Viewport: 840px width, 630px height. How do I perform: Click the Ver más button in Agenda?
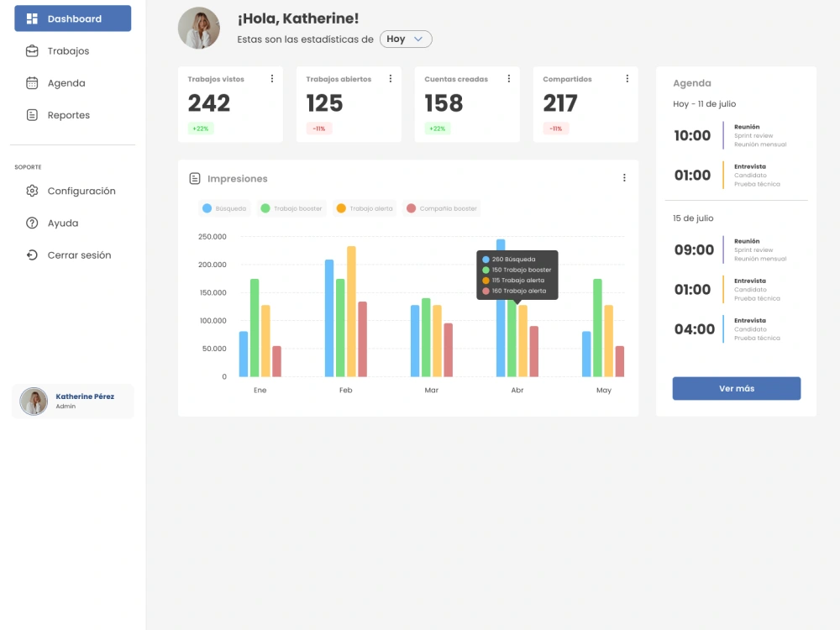[736, 388]
